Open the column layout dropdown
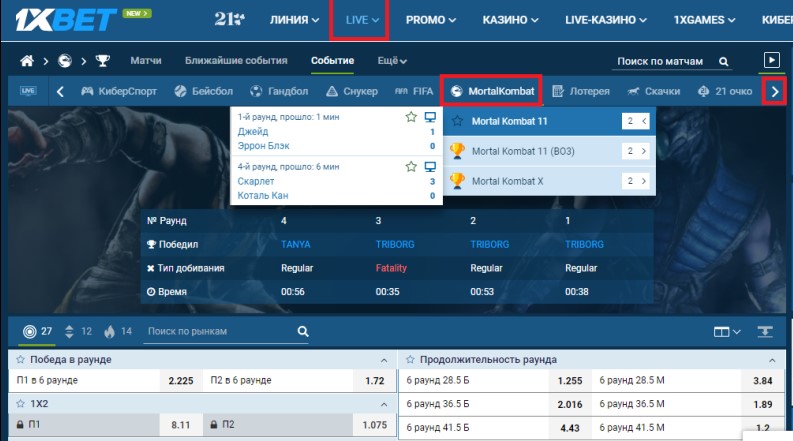The image size is (793, 441). point(726,331)
